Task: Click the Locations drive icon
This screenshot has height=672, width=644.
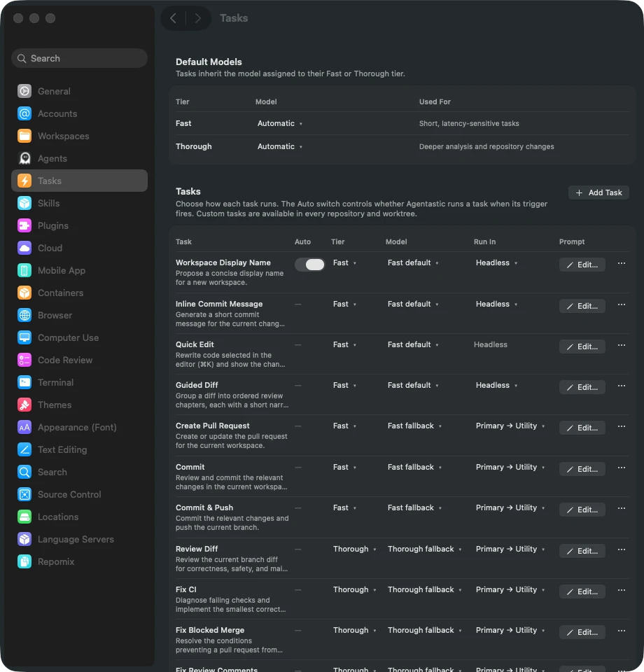Action: 24,517
